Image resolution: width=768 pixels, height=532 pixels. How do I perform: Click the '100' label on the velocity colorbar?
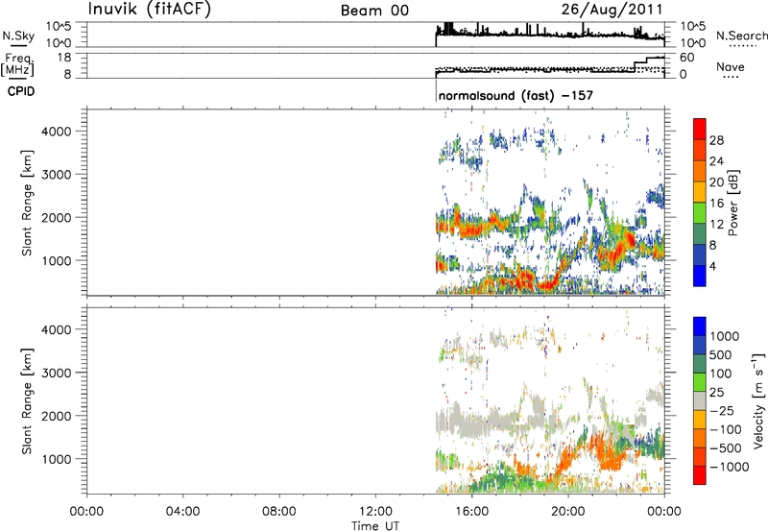[720, 374]
